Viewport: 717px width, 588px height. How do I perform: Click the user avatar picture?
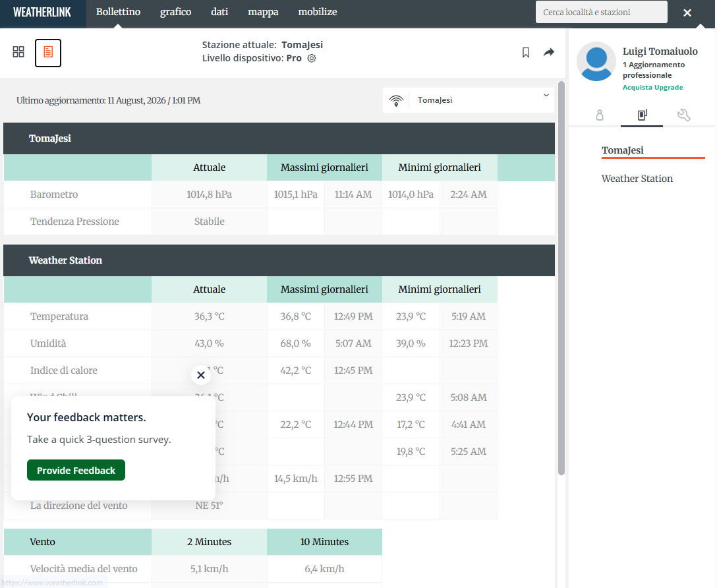[596, 61]
